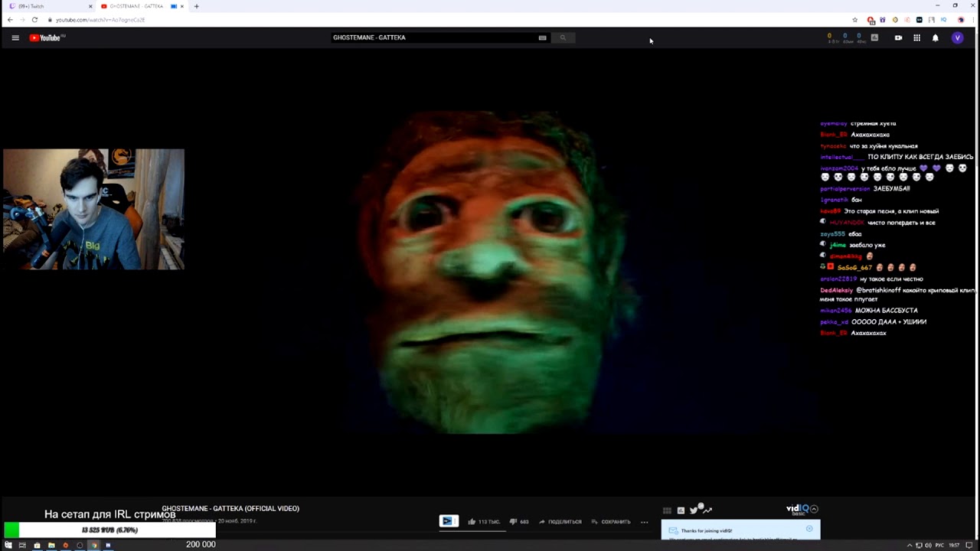Open the vidIQ Twitter bird icon
Screen dimensions: 980x551
click(694, 510)
